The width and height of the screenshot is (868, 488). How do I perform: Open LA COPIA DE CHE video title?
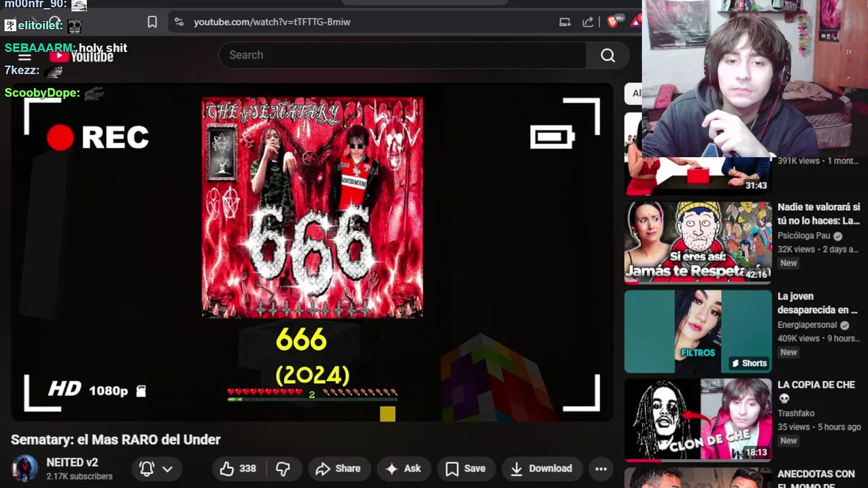816,391
